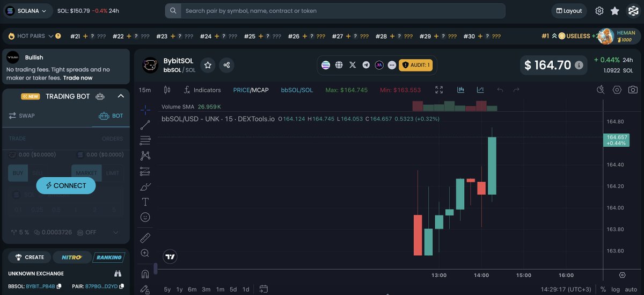Collapse the TRADING BOT panel
Viewport: 644px width, 295px height.
click(121, 96)
